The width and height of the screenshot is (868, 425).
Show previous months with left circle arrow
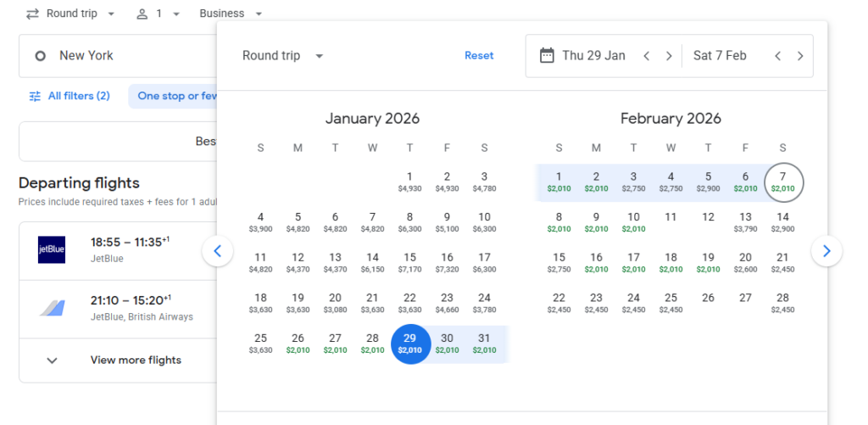pos(218,250)
